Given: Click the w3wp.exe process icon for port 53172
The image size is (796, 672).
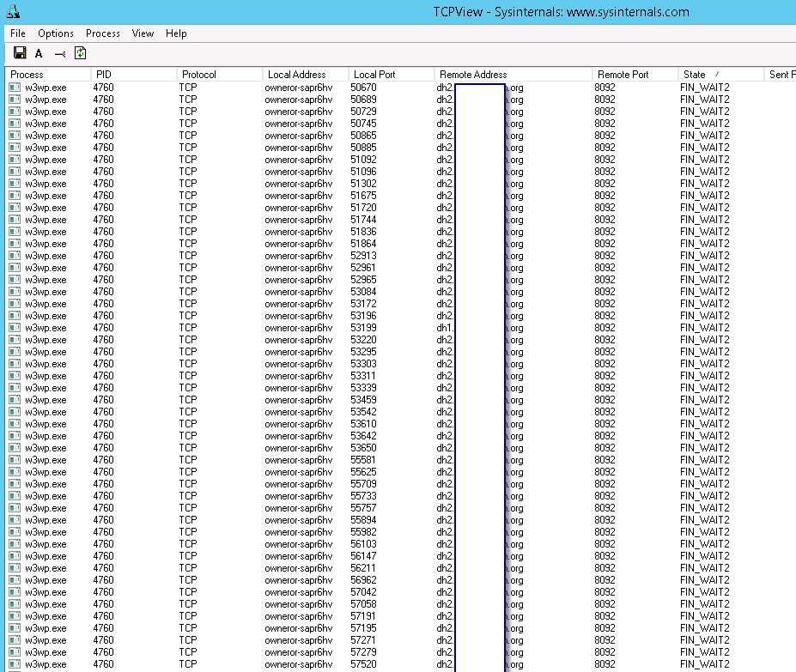Looking at the screenshot, I should click(15, 304).
